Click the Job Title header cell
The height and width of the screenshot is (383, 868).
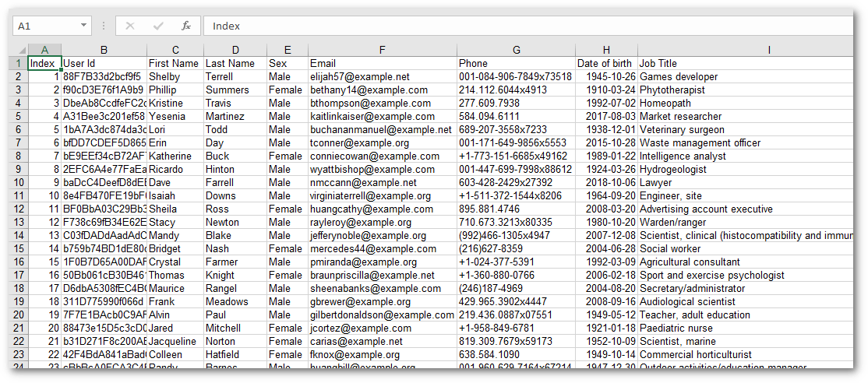(746, 64)
